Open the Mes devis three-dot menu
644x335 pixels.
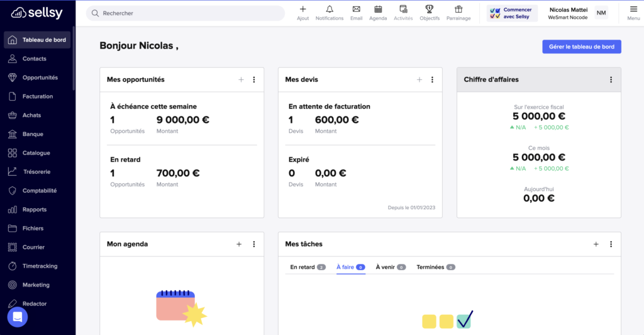click(x=432, y=80)
